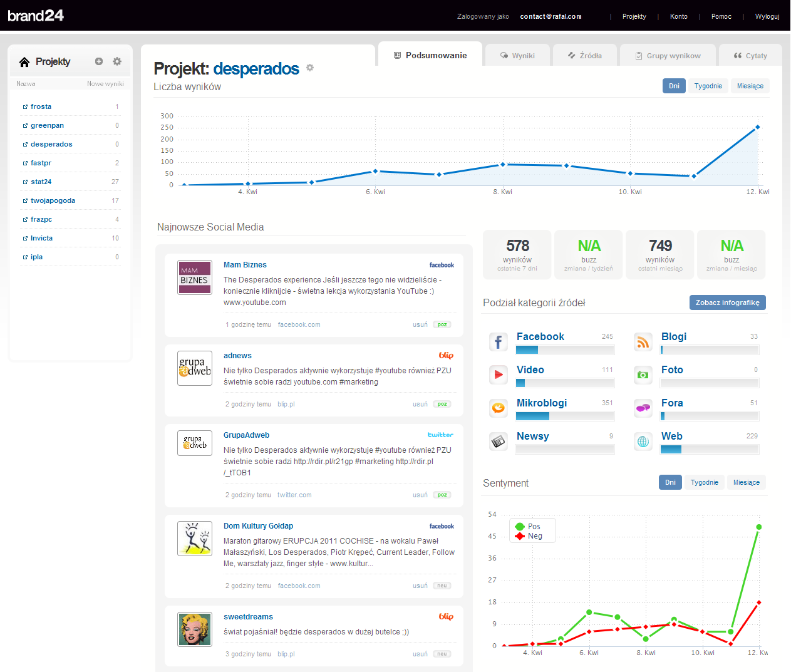Switch results chart to Tygodnie view
This screenshot has width=791, height=672.
click(x=708, y=86)
